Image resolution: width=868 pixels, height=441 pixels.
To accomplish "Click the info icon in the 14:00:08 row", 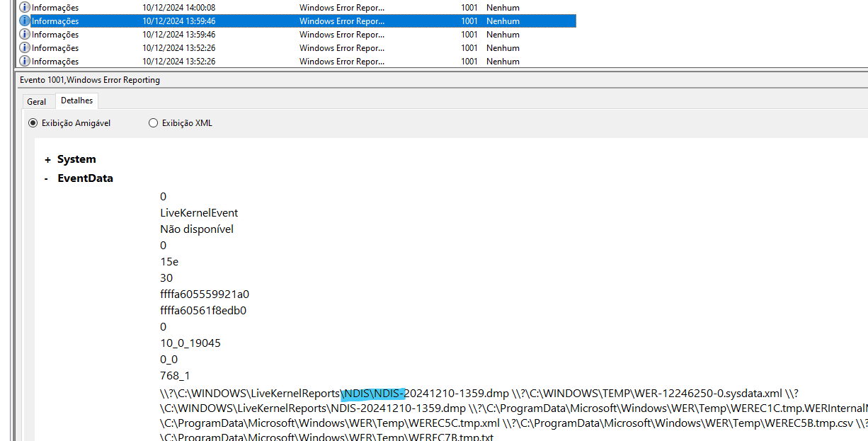I will 25,7.
